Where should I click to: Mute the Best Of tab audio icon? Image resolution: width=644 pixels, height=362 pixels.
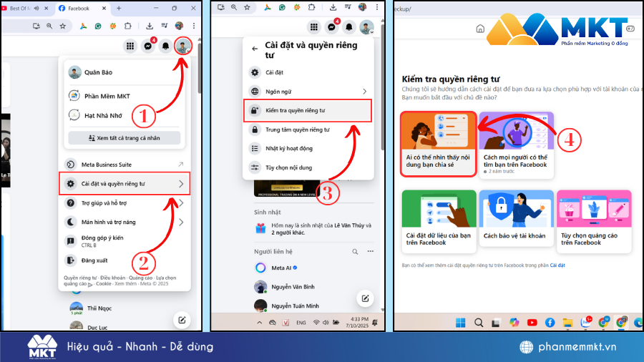[36, 8]
